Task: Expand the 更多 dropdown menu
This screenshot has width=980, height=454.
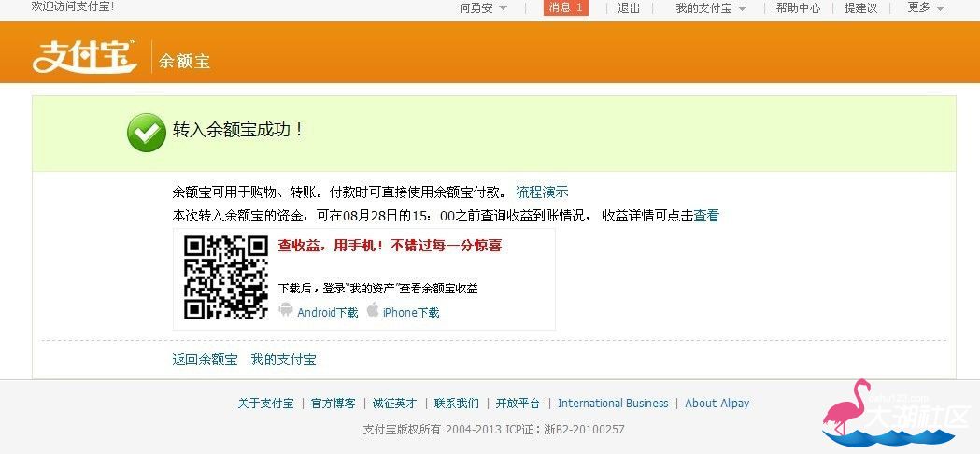Action: click(x=926, y=7)
